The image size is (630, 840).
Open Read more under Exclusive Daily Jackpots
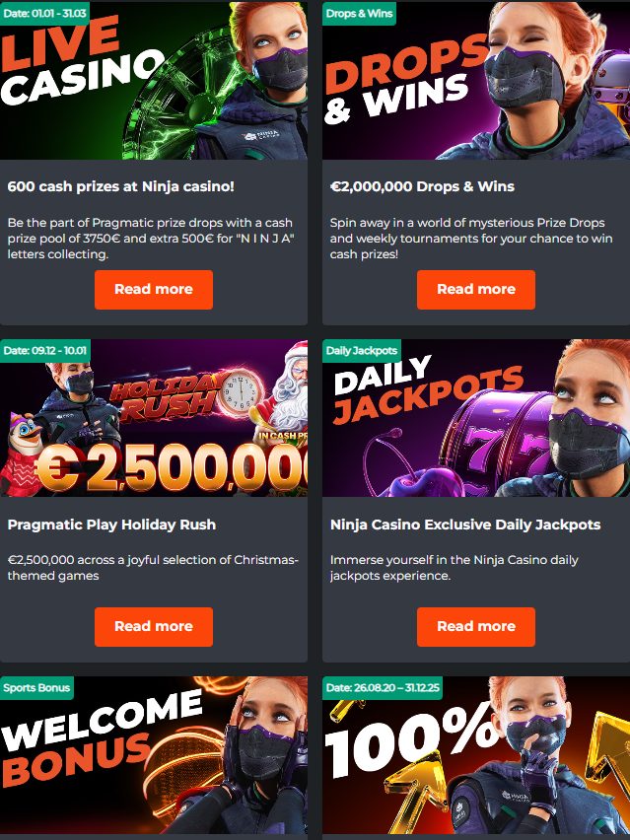476,626
